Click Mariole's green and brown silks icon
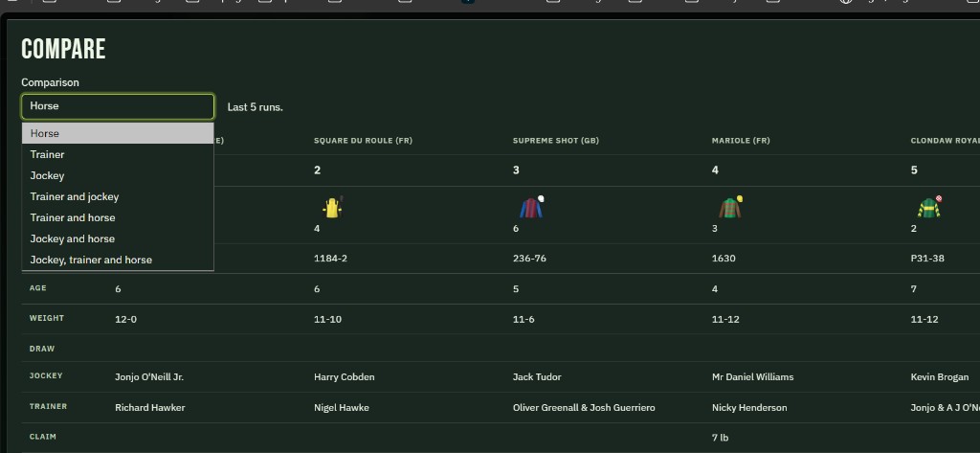This screenshot has width=980, height=453. (730, 208)
